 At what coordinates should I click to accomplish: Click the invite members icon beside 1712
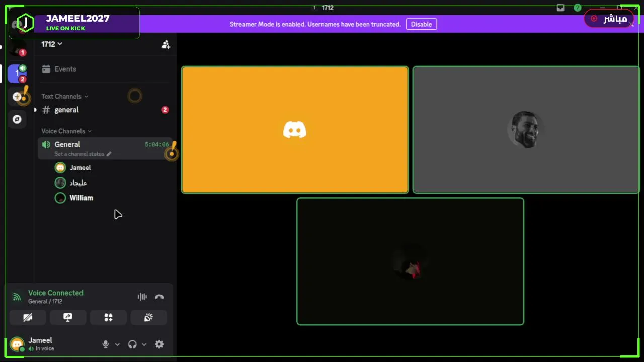[166, 45]
